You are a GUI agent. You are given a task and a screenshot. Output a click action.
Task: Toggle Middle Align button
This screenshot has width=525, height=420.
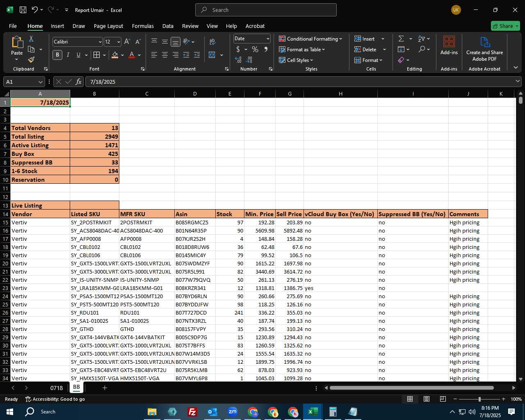point(165,41)
